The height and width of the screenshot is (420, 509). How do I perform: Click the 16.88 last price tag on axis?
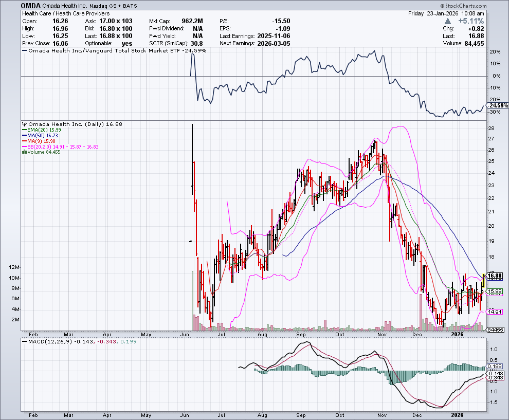pos(495,276)
